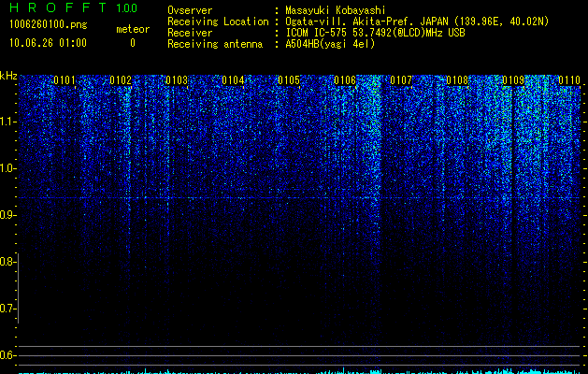Click the 0.8 kHz axis label
The image size is (588, 374).
coord(8,262)
